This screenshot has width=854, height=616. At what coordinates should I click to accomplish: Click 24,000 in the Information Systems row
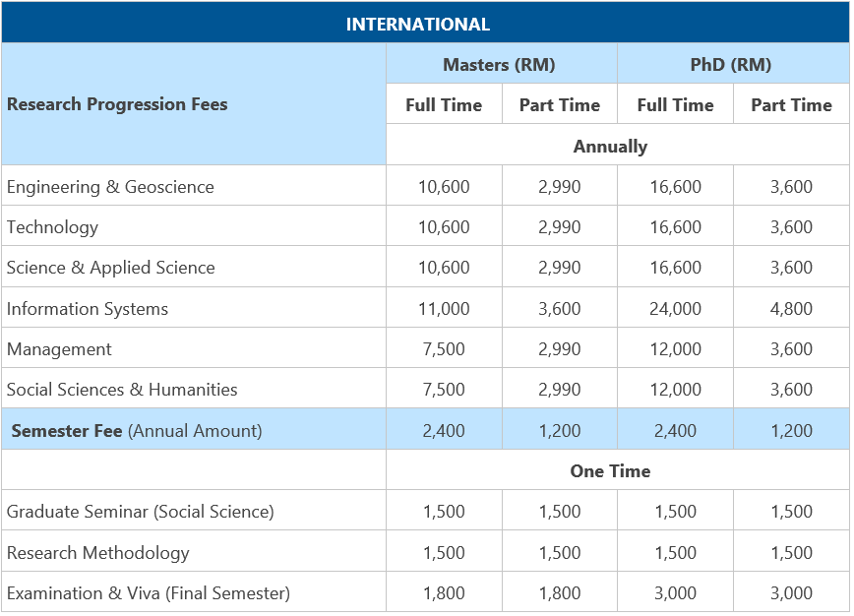(x=675, y=309)
